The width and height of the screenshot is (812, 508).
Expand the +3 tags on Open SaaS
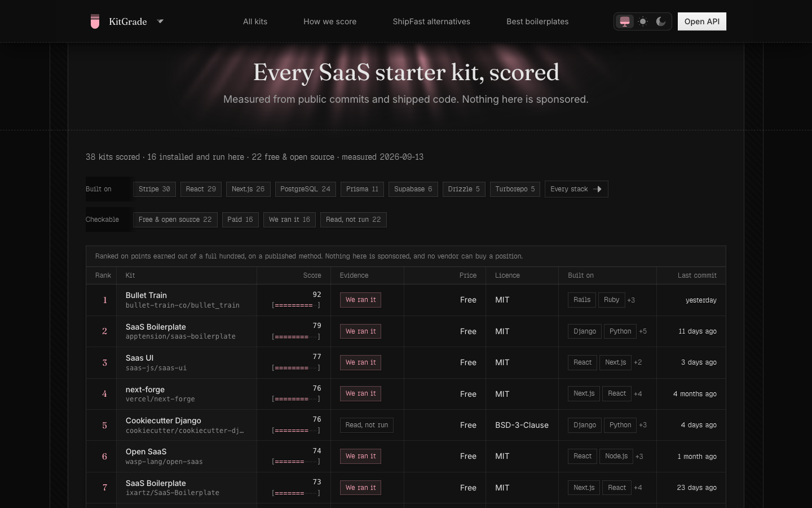(x=639, y=457)
